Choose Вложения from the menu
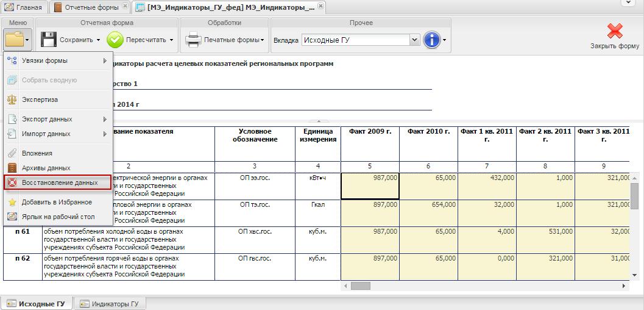The width and height of the screenshot is (644, 310). (58, 153)
